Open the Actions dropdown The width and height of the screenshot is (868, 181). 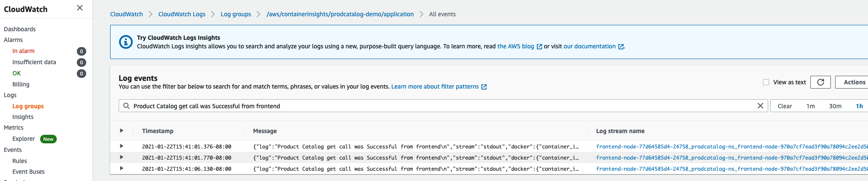852,82
